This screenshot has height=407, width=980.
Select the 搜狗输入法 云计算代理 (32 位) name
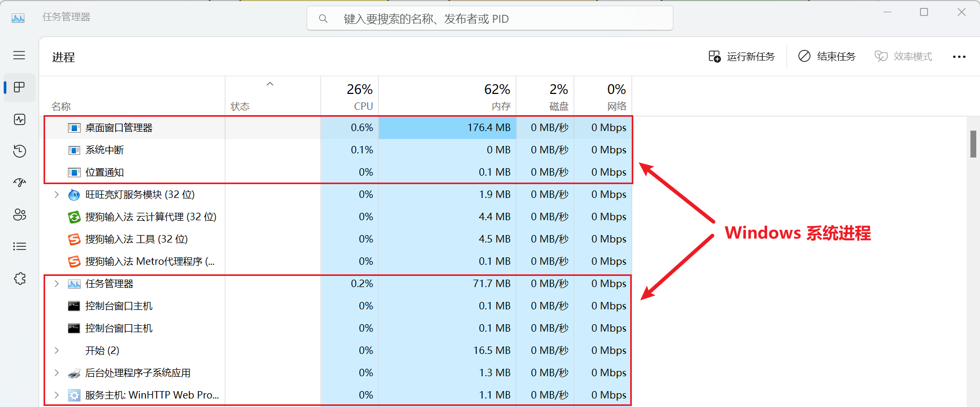(151, 217)
